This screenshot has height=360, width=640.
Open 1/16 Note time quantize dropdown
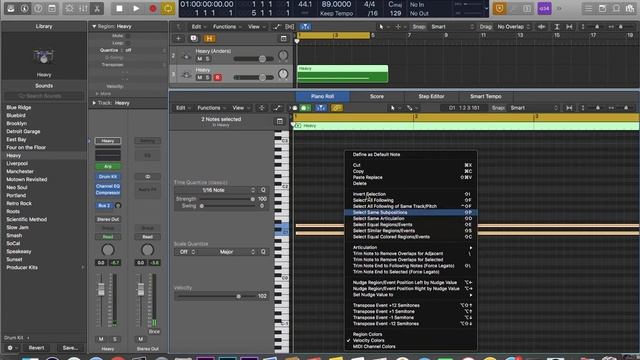point(216,190)
